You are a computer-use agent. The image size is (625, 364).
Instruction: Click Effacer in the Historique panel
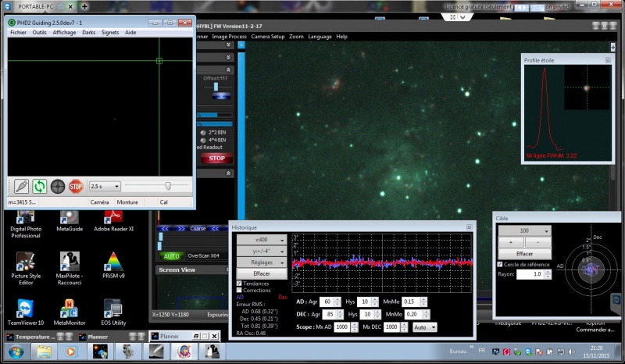click(x=261, y=273)
